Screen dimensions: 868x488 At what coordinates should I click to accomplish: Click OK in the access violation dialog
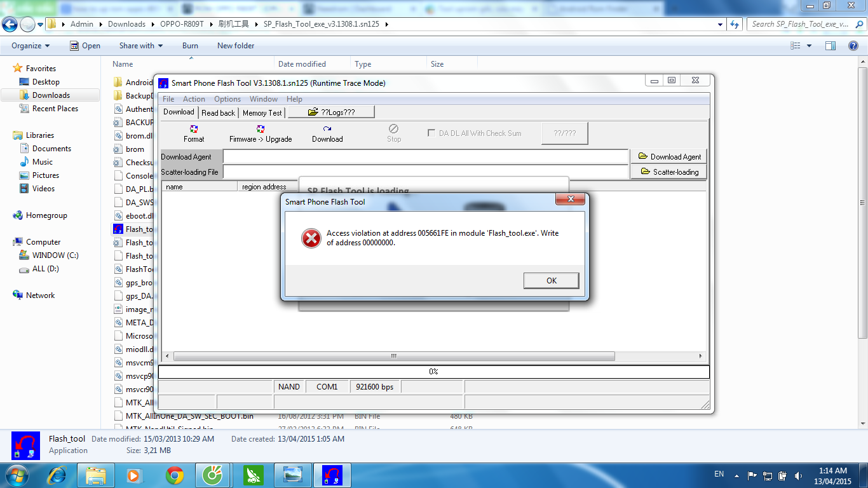click(x=552, y=280)
